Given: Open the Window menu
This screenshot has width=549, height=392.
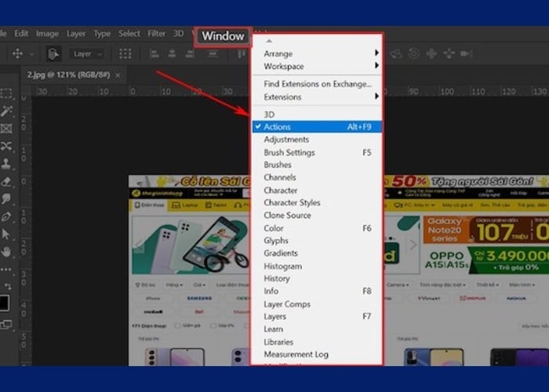Looking at the screenshot, I should point(223,36).
